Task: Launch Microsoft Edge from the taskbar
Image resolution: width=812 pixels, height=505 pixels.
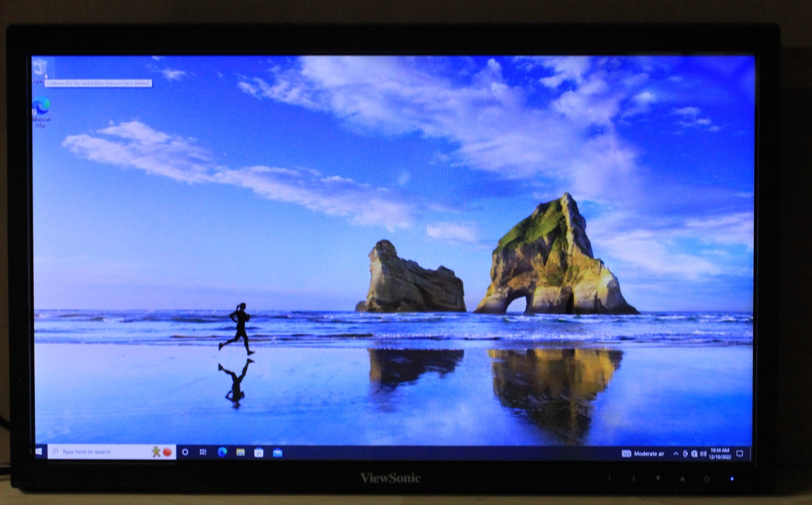Action: (222, 452)
